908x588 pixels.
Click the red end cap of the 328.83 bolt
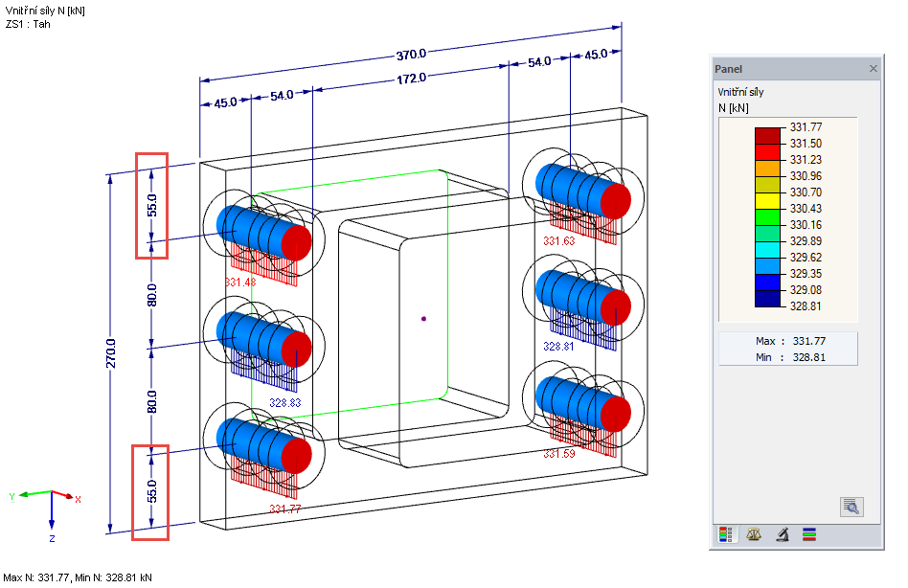297,349
